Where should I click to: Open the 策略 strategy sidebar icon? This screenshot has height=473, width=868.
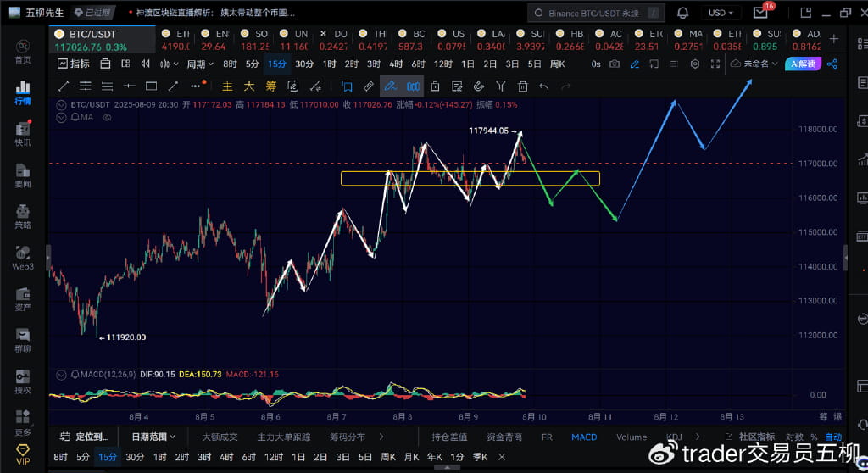click(x=23, y=216)
